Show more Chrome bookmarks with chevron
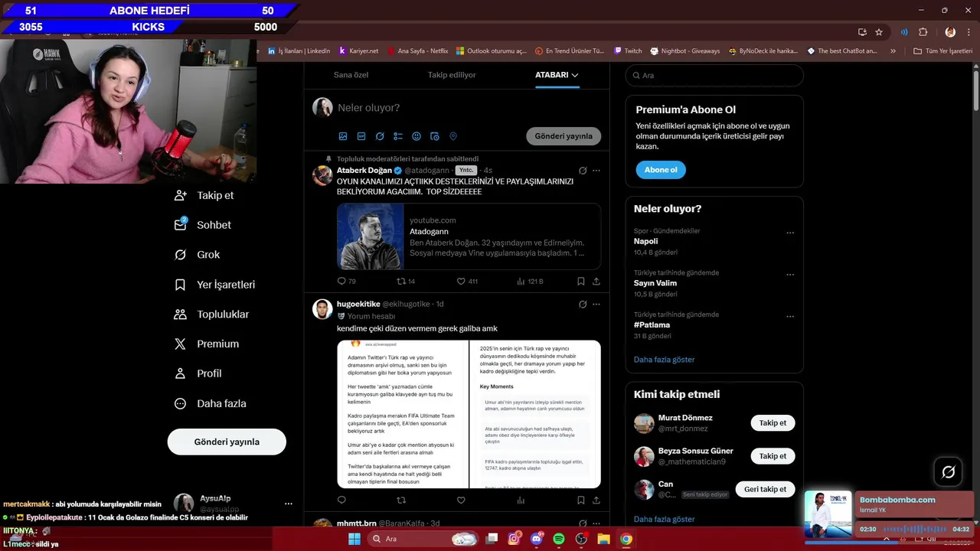 893,51
